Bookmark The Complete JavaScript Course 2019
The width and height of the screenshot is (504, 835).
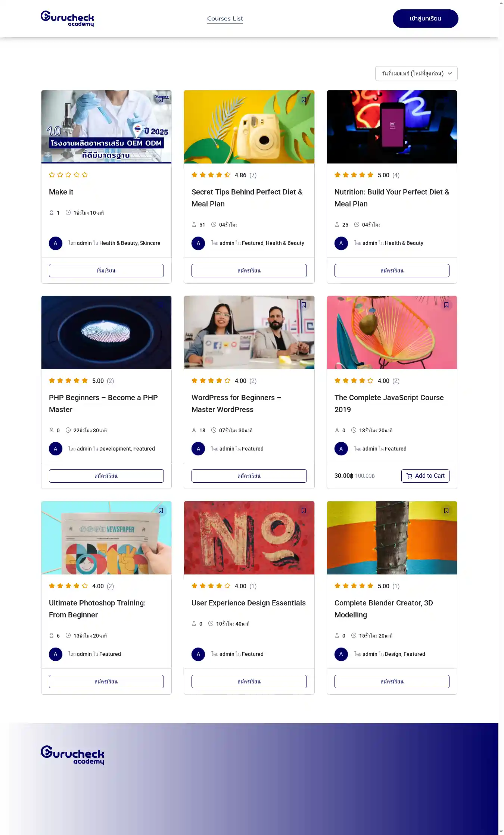pyautogui.click(x=446, y=305)
